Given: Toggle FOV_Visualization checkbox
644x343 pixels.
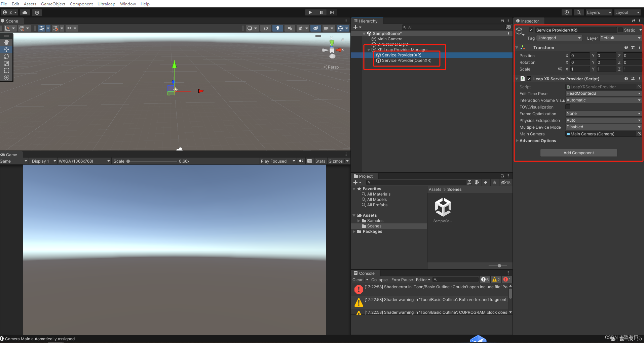Looking at the screenshot, I should click(x=568, y=107).
